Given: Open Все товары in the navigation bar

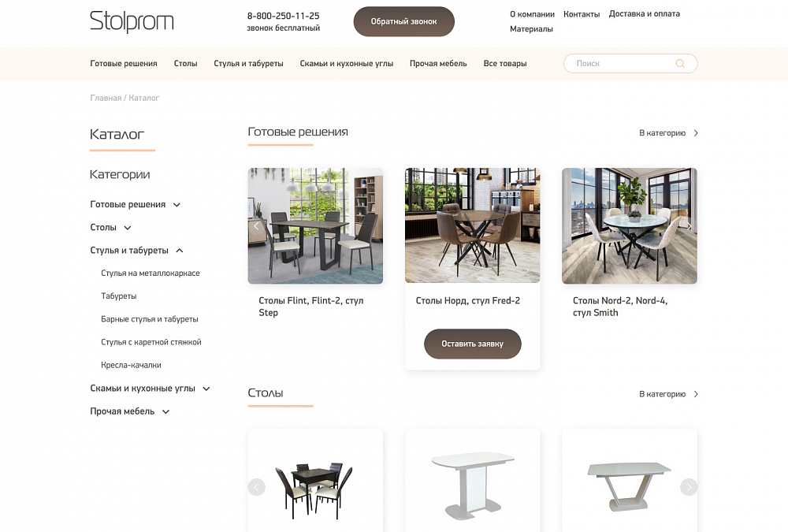Looking at the screenshot, I should pos(505,63).
